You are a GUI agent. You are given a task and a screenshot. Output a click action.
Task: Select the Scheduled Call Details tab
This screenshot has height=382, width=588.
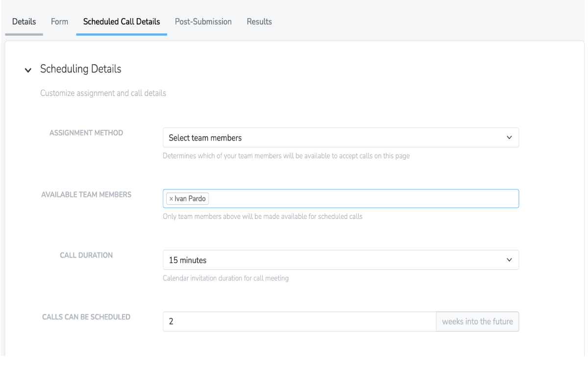click(x=122, y=22)
